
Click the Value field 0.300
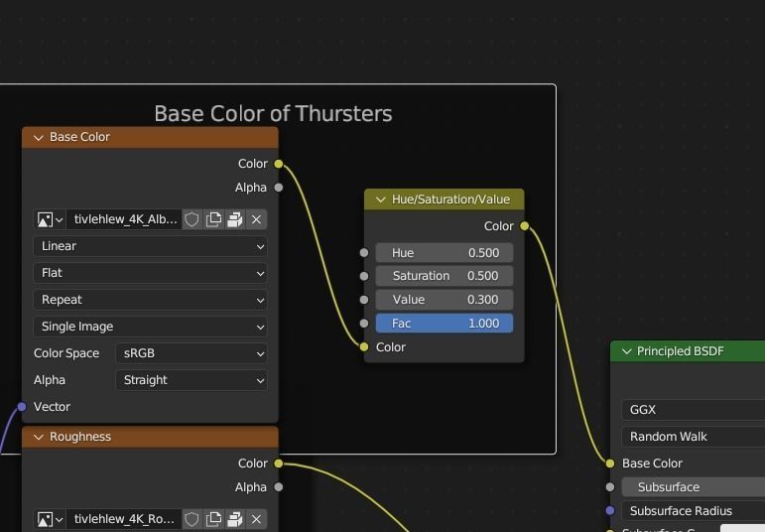pyautogui.click(x=444, y=300)
